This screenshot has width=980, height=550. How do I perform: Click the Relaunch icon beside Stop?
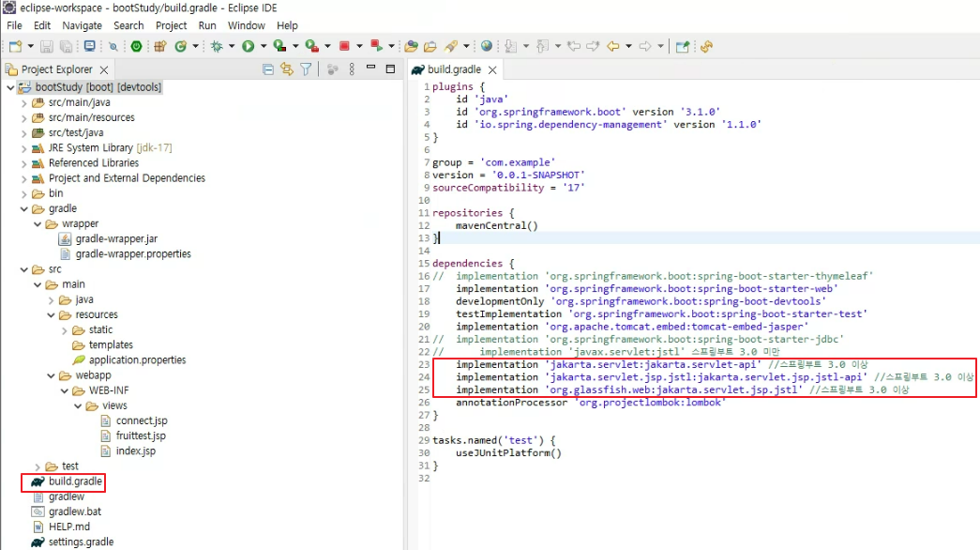point(376,46)
